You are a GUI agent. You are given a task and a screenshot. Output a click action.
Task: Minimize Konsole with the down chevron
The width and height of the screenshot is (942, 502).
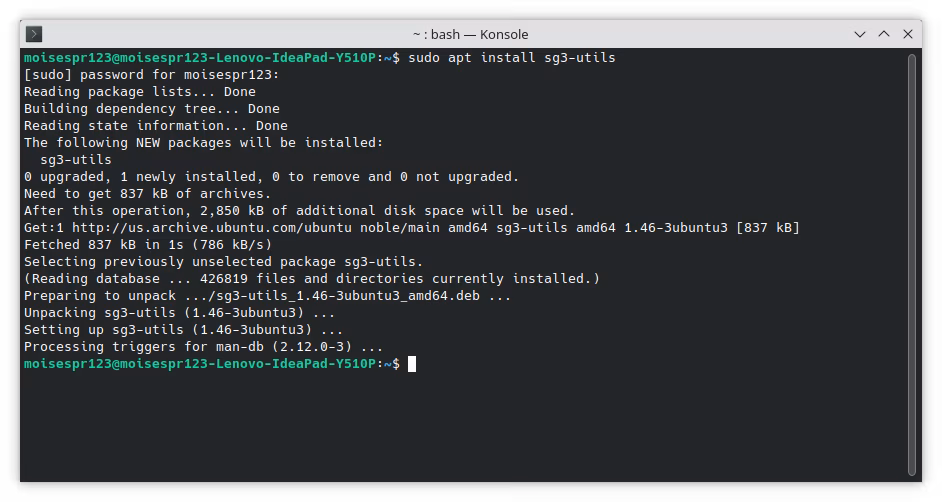pyautogui.click(x=860, y=34)
